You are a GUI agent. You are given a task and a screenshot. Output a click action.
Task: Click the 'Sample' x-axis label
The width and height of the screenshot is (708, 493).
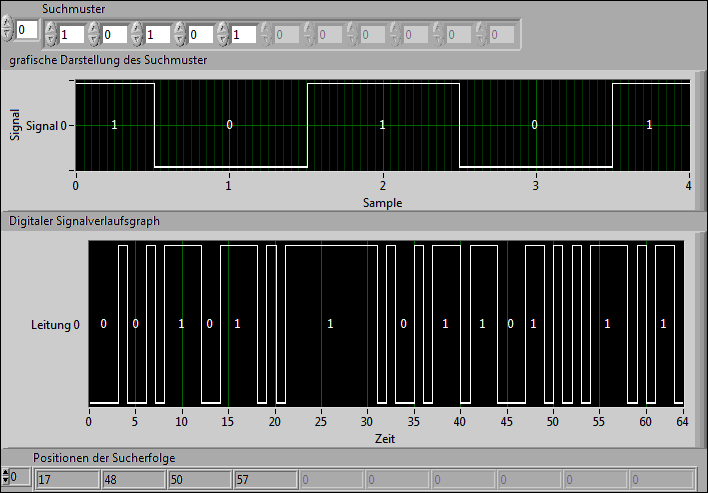pyautogui.click(x=382, y=203)
